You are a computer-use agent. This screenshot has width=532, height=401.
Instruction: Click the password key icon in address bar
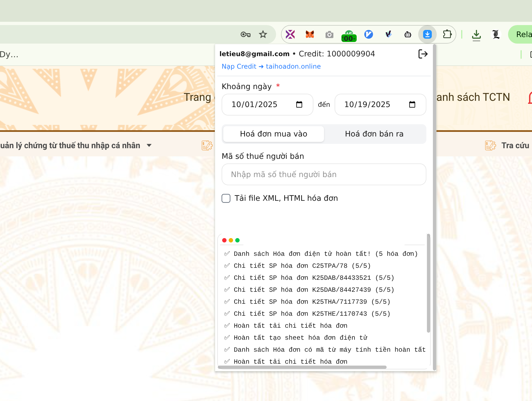coord(246,34)
